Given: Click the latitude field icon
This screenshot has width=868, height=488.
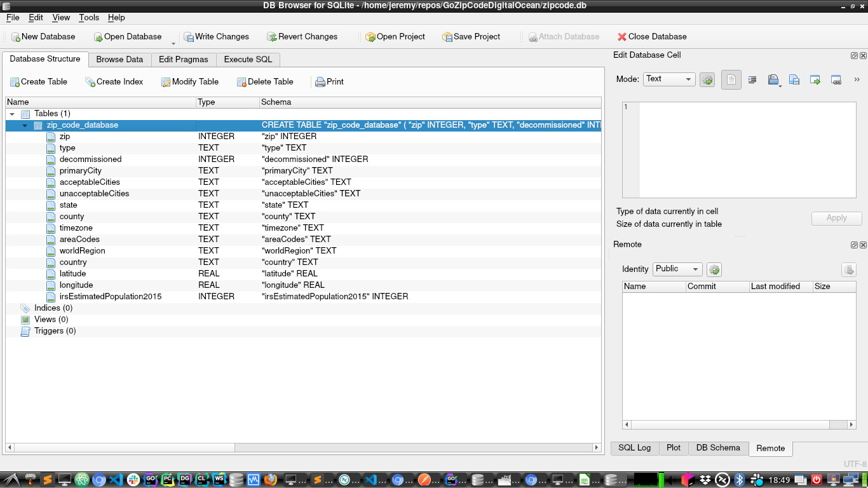Looking at the screenshot, I should point(51,274).
